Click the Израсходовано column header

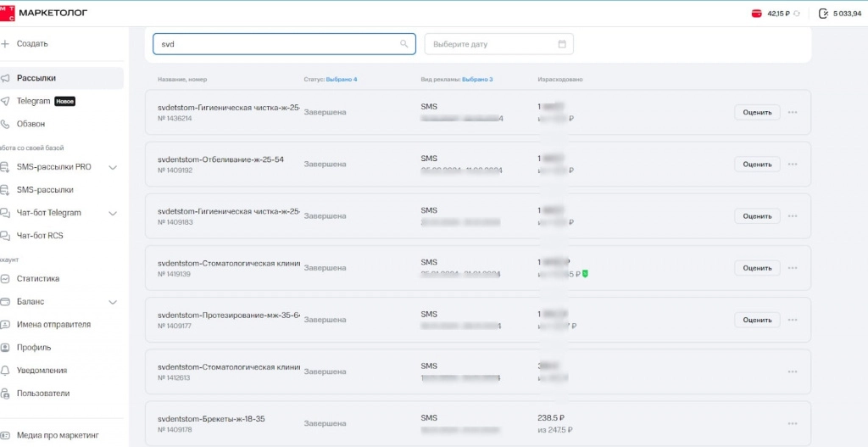coord(559,79)
